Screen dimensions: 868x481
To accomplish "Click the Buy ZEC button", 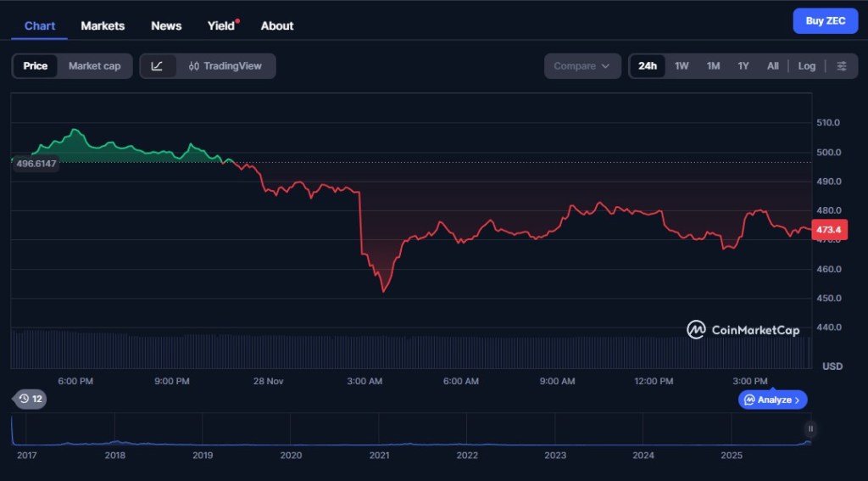I will click(x=825, y=21).
